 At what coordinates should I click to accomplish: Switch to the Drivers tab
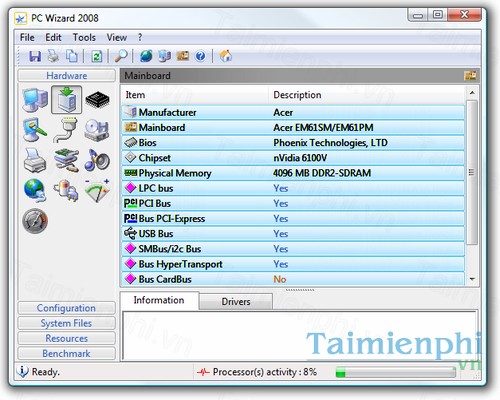click(236, 302)
